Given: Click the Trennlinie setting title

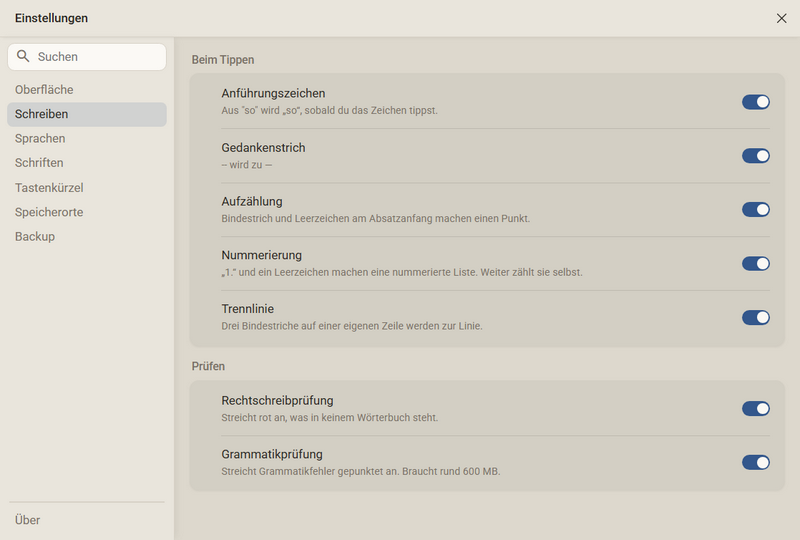Looking at the screenshot, I should 247,309.
